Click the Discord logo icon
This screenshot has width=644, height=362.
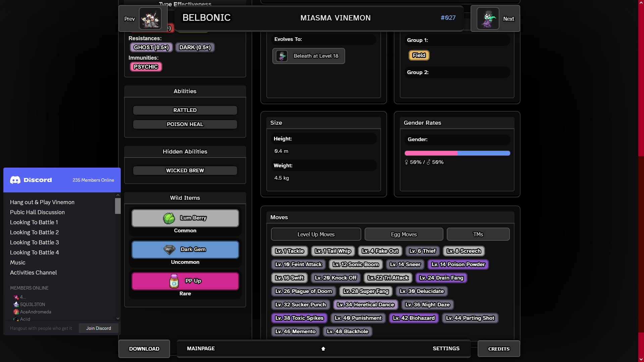[x=15, y=180]
